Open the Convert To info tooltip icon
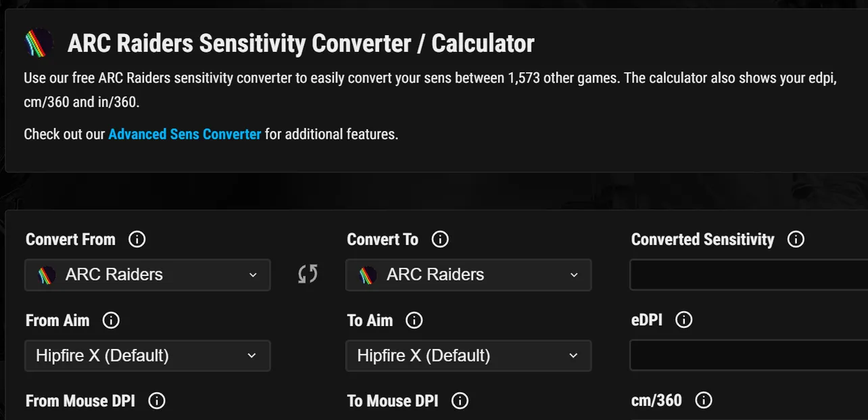This screenshot has width=868, height=420. tap(440, 239)
